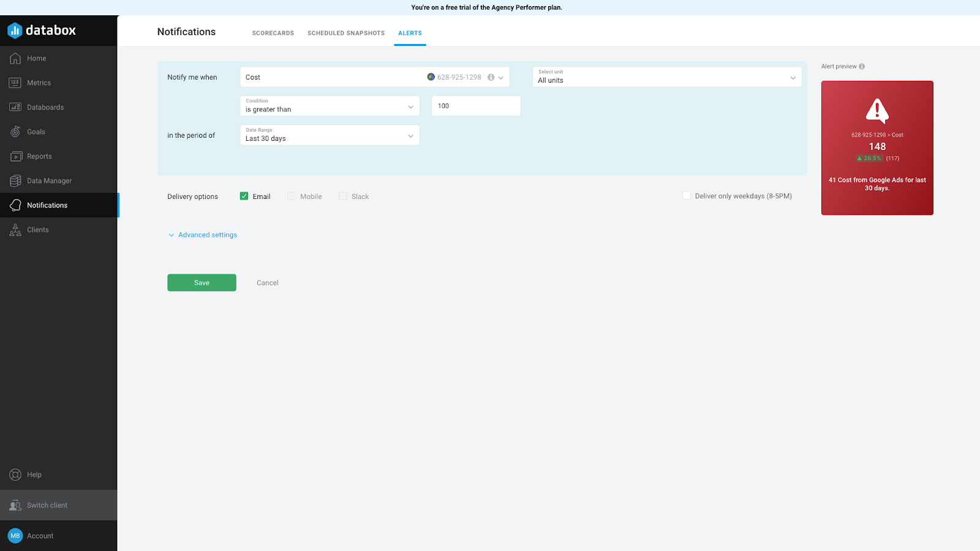Open the Home icon in sidebar
This screenshot has width=980, height=551.
(x=15, y=58)
